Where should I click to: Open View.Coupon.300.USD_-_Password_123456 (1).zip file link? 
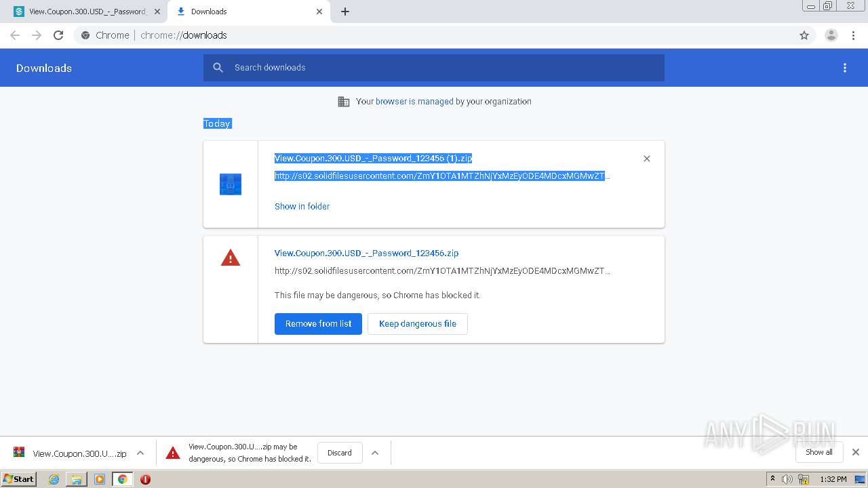coord(373,158)
